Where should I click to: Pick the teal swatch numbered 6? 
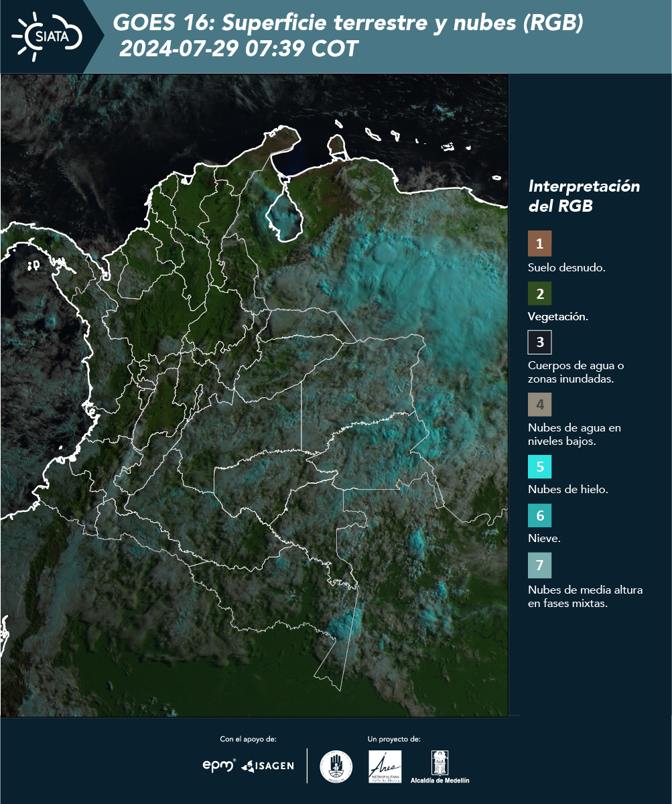click(539, 516)
